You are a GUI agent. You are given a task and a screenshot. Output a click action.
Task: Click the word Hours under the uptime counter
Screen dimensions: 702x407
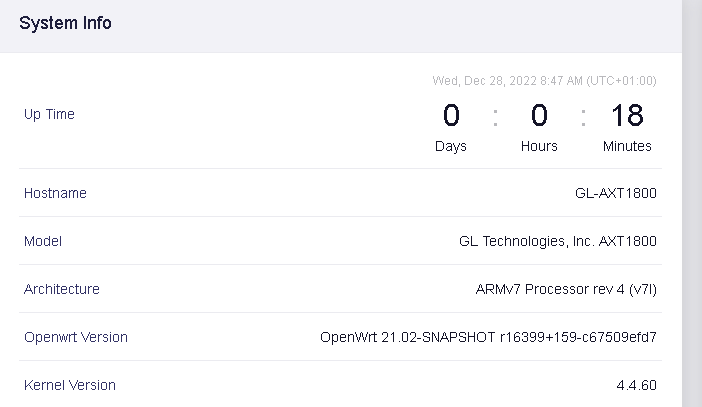point(539,146)
